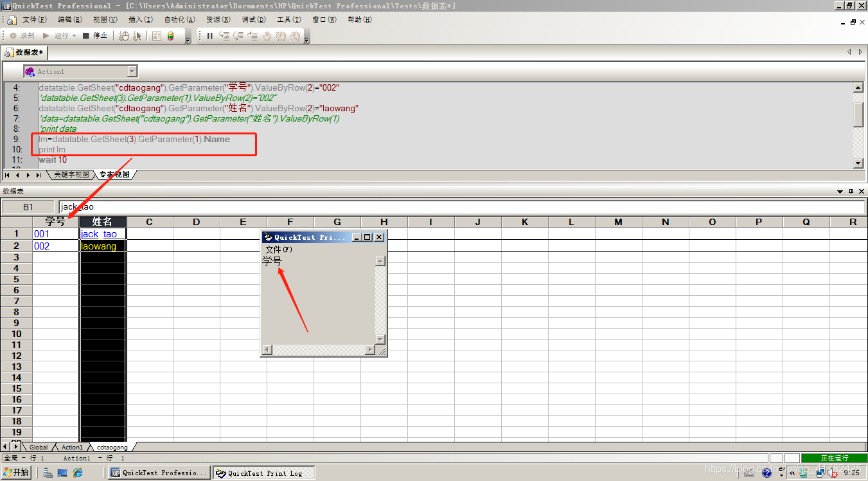This screenshot has width=868, height=481.
Task: Click the Record (录制) toolbar button
Action: tap(22, 36)
